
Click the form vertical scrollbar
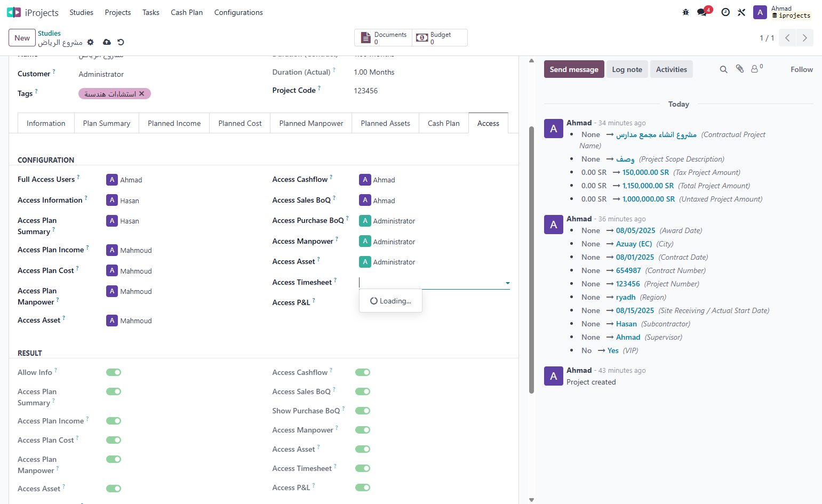(x=531, y=260)
